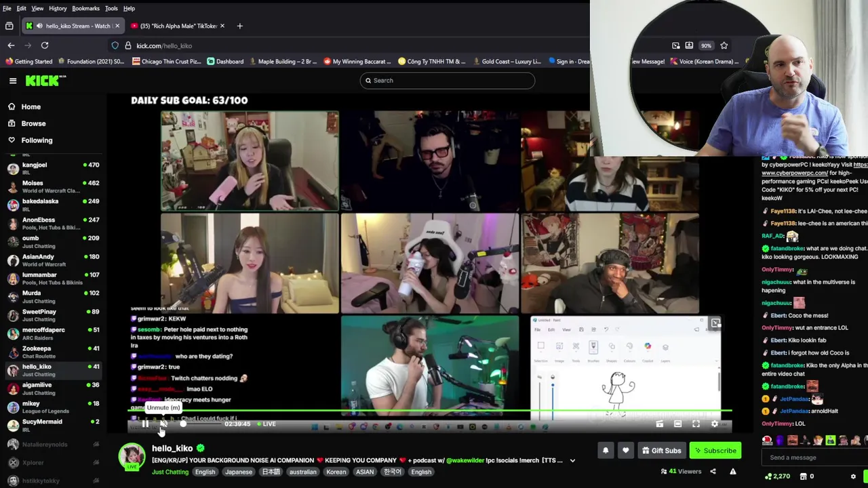Open chat settings gear
This screenshot has width=868, height=488.
click(x=853, y=476)
